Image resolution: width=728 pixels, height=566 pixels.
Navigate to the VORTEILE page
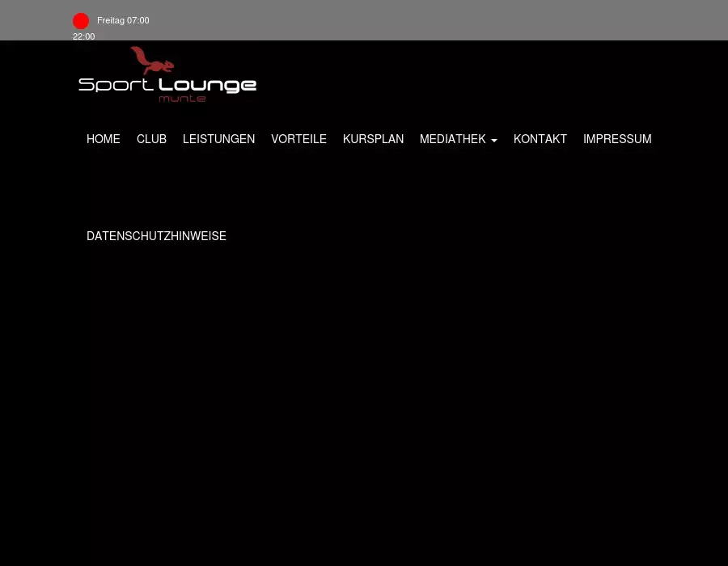point(298,139)
